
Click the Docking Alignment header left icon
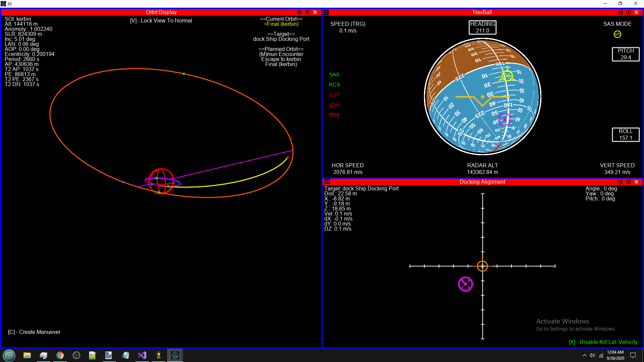click(x=327, y=182)
